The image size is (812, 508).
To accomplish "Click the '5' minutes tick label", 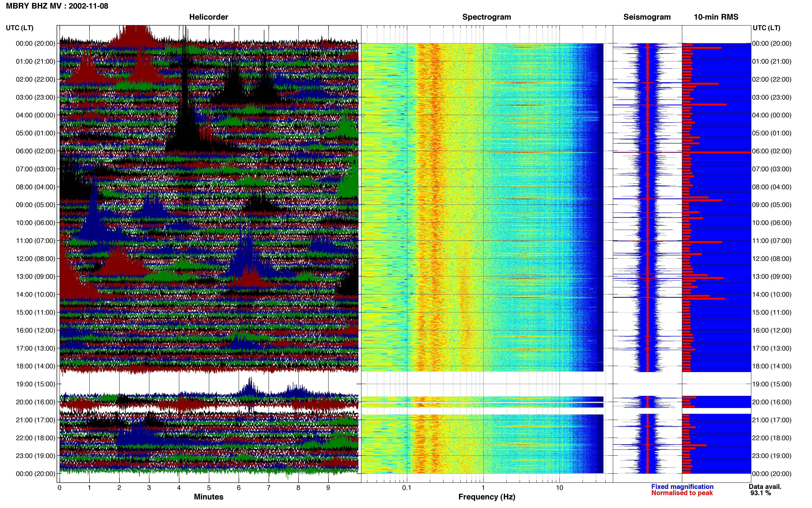I will 209,487.
